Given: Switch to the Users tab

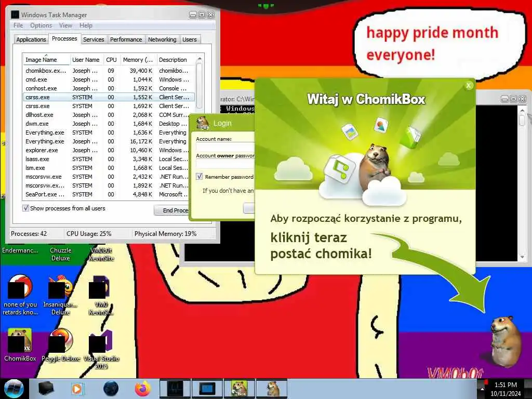Looking at the screenshot, I should coord(189,39).
